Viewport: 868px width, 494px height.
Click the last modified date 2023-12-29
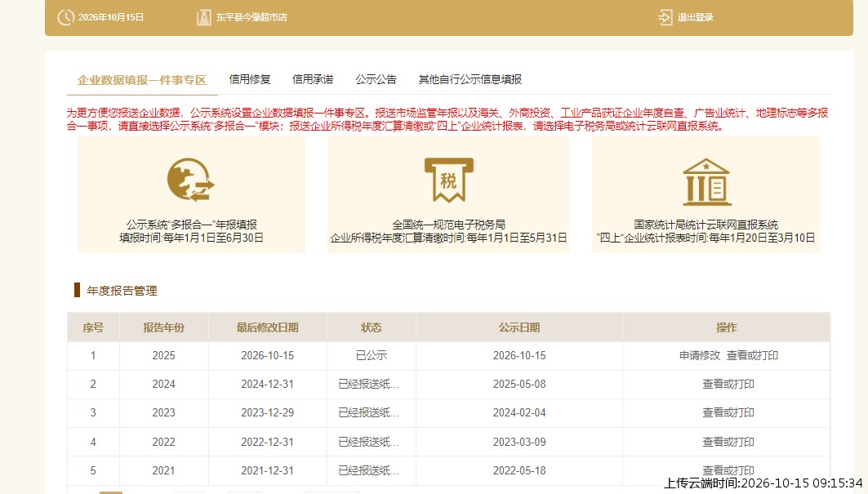(267, 413)
